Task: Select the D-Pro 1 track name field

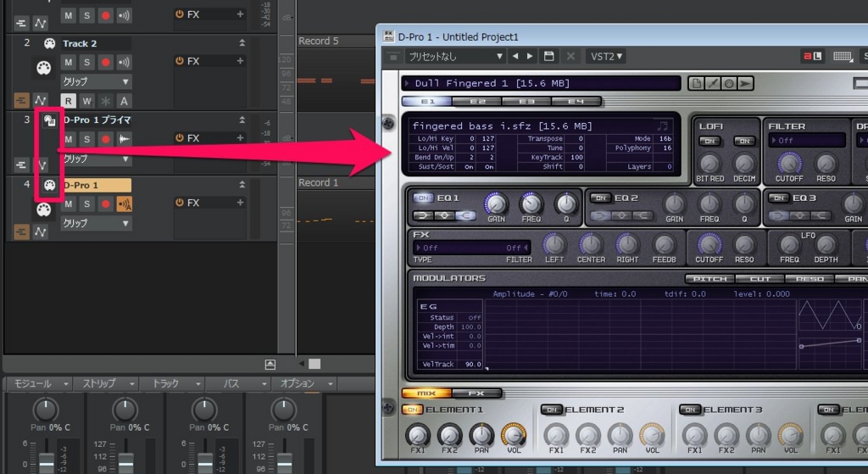Action: point(97,185)
